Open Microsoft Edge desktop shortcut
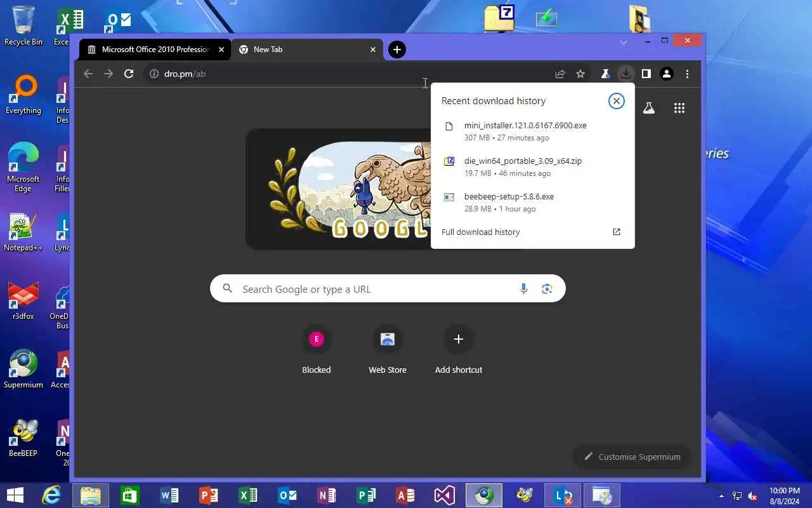Image resolution: width=812 pixels, height=508 pixels. coord(23,168)
